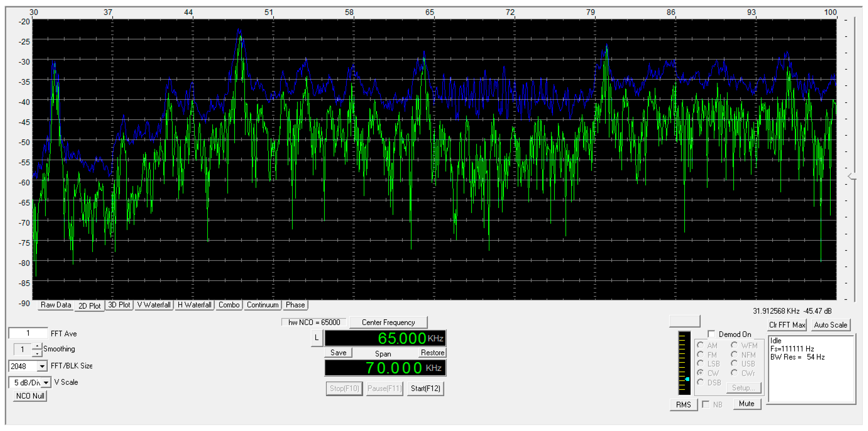Click the NCO Null button

click(x=30, y=396)
